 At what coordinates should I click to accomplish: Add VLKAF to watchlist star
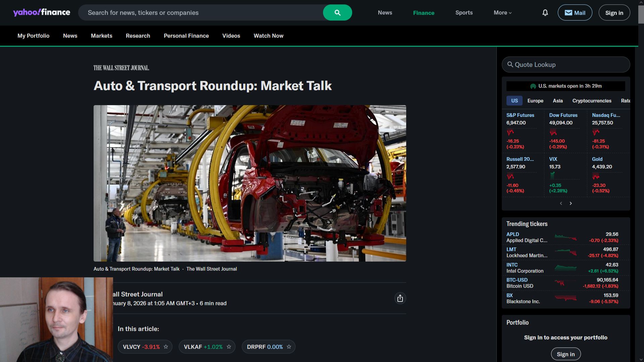click(229, 347)
